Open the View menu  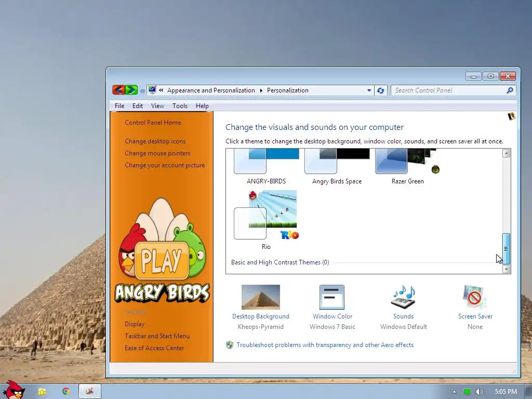(x=157, y=106)
